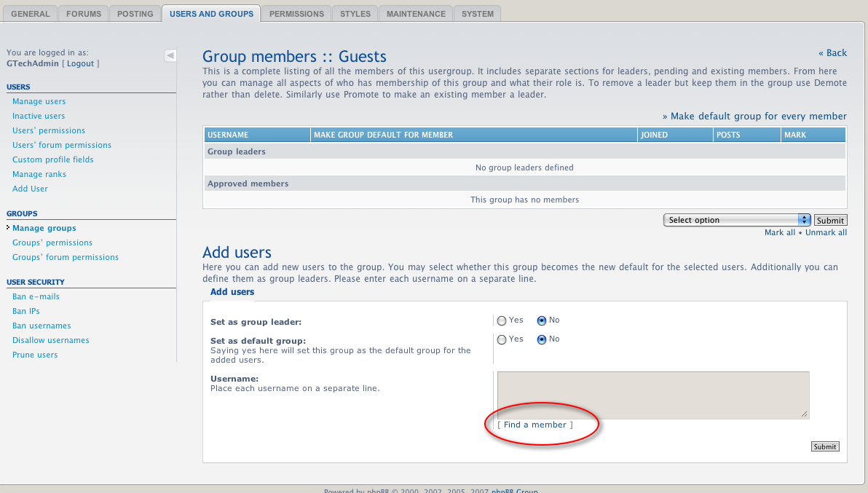Image resolution: width=868 pixels, height=493 pixels.
Task: Go to the Posting tab
Action: pyautogui.click(x=135, y=14)
